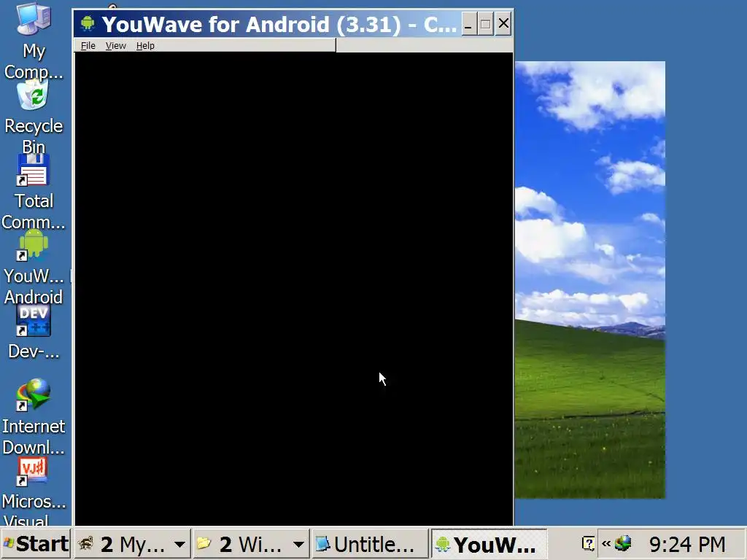Viewport: 747px width, 560px height.
Task: Select the Dev-C++ desktop shortcut
Action: tap(34, 332)
